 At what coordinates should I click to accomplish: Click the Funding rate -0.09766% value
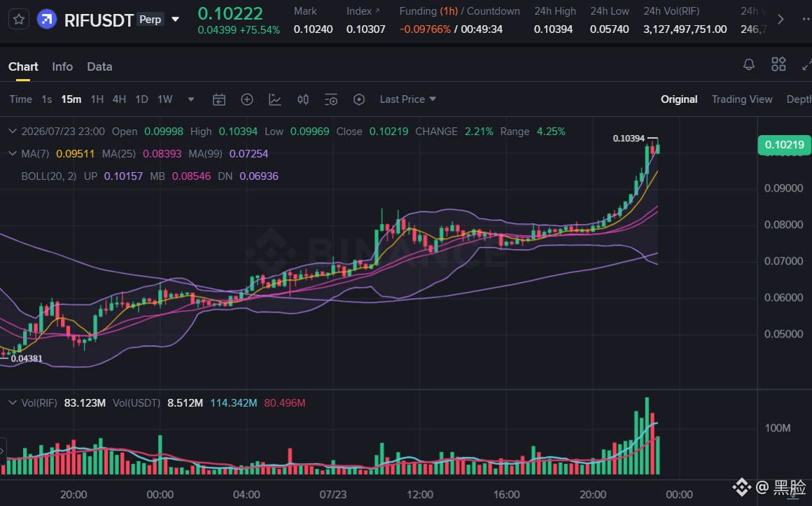pos(425,29)
